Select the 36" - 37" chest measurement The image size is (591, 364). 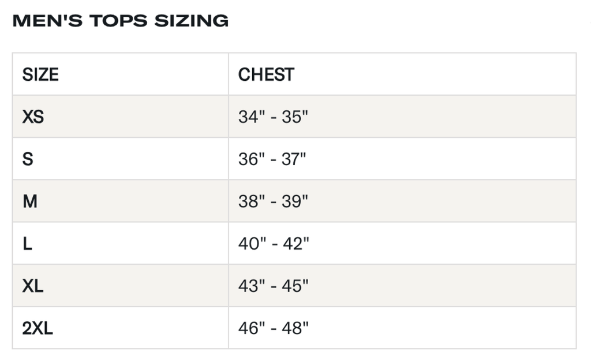point(272,159)
